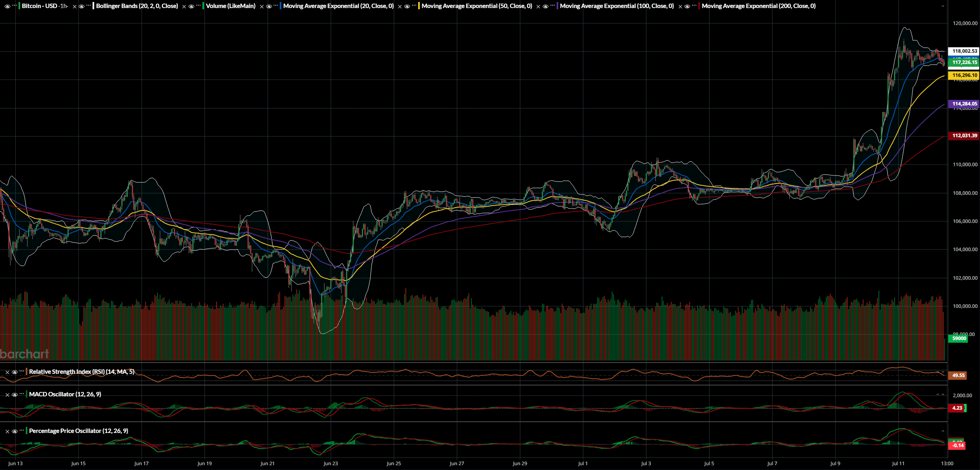Open three-dot options for MACD Oscillator
The image size is (980, 470).
coord(22,394)
